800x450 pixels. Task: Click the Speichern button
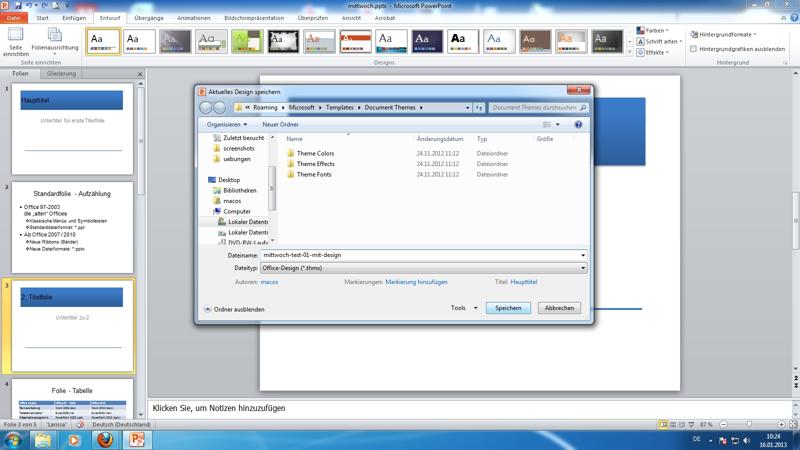[x=508, y=308]
